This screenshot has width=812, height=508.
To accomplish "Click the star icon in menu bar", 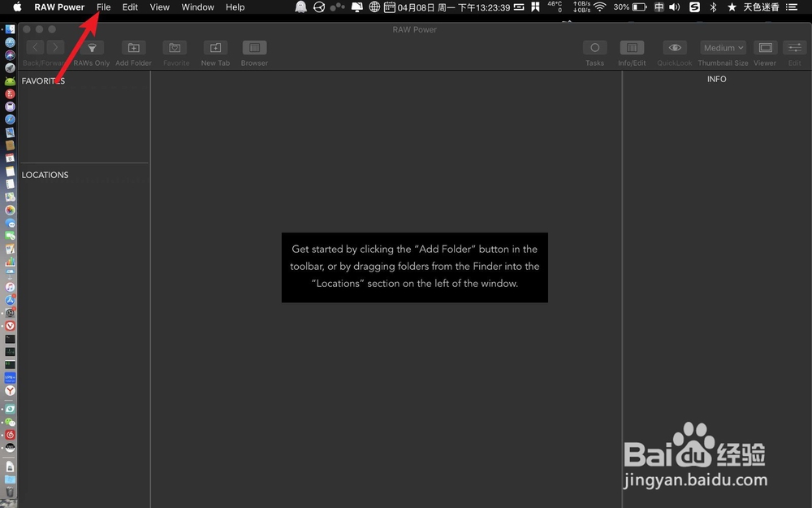I will (732, 7).
